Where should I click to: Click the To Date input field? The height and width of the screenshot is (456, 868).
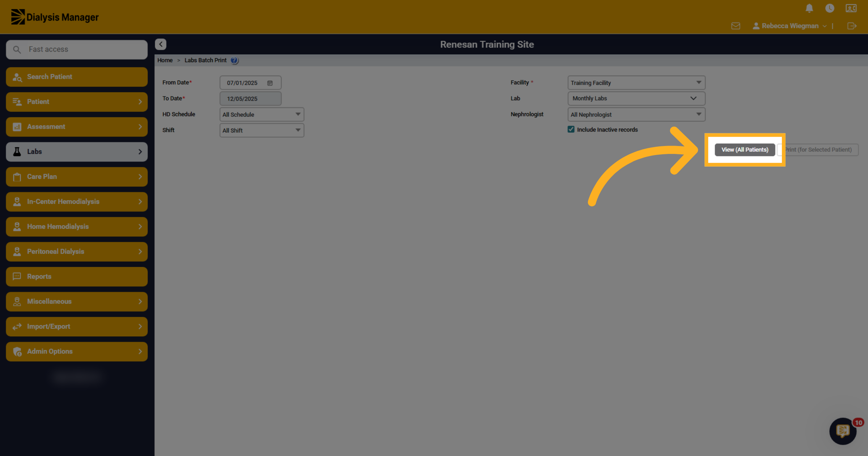[250, 99]
